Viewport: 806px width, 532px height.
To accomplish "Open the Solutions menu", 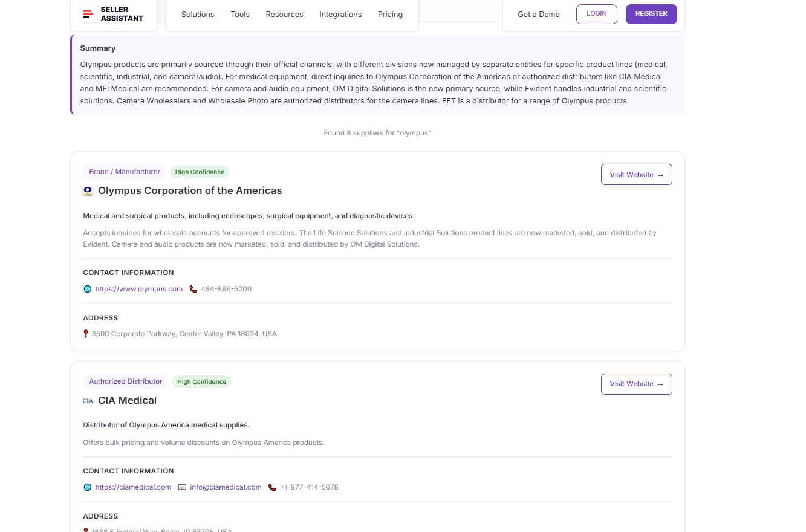I will (x=198, y=15).
